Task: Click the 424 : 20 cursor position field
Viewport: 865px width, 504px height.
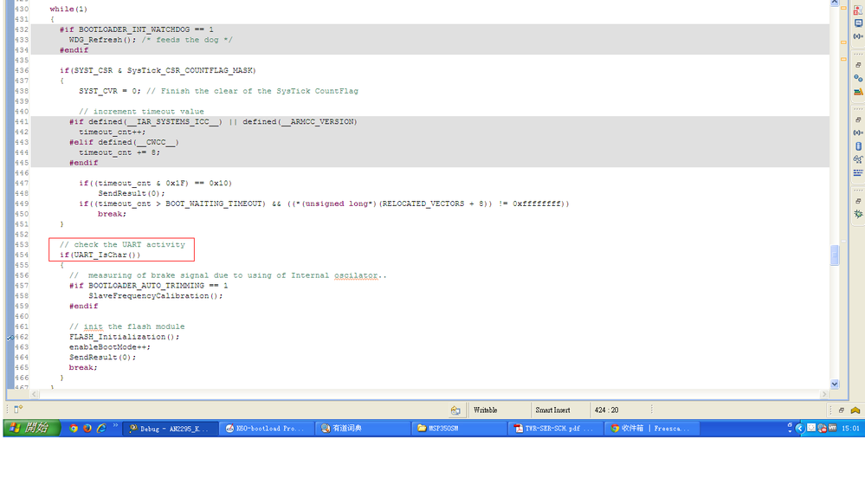Action: [607, 410]
